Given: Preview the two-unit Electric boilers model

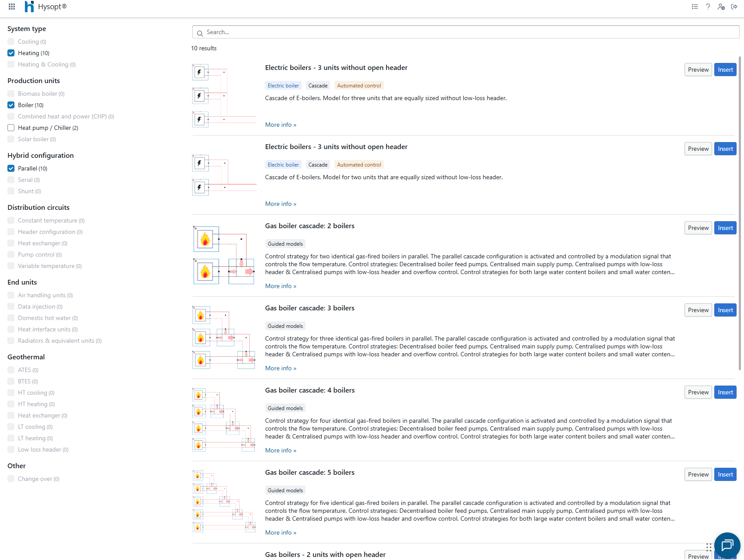Looking at the screenshot, I should [698, 149].
